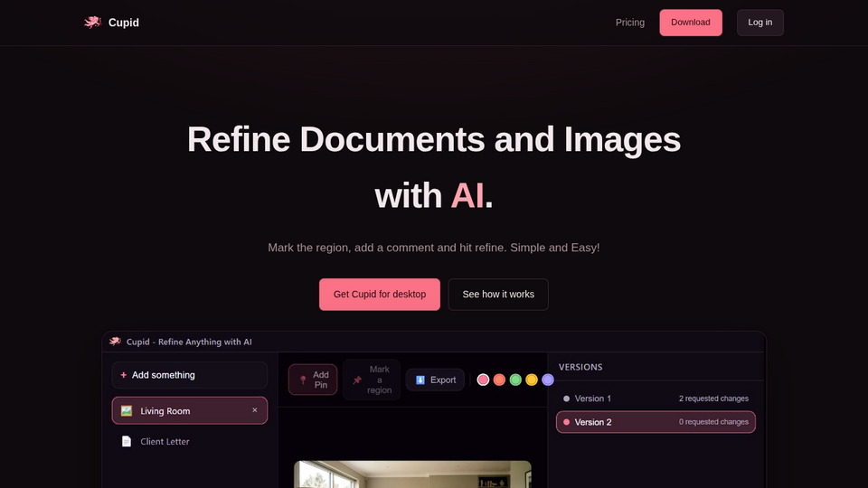Image resolution: width=868 pixels, height=488 pixels.
Task: Click the Mark a region tool
Action: 372,380
